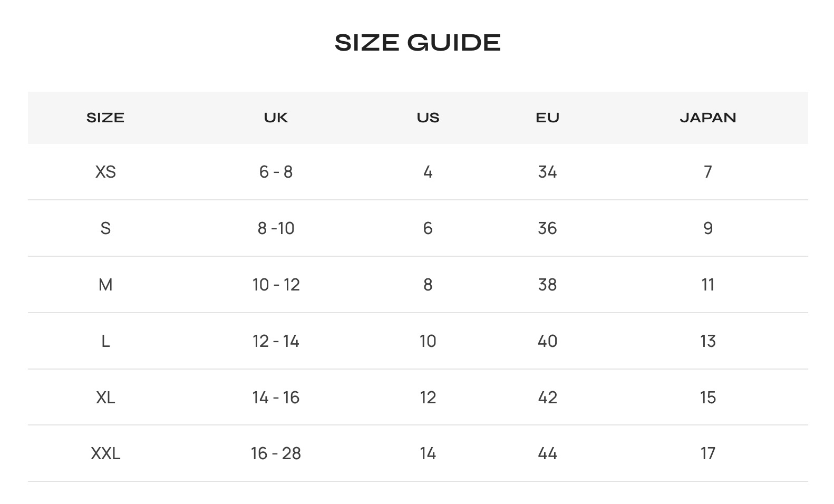Screen dimensions: 834x504
Task: Click UK value 6 - 8
Action: coord(276,172)
